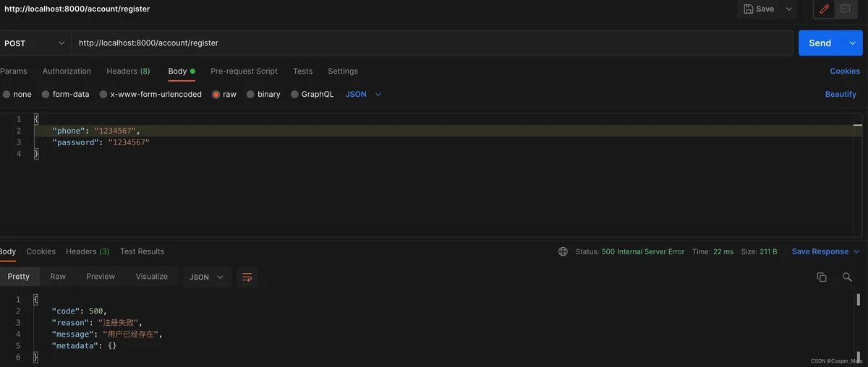
Task: Click Beautify to format the body
Action: pos(841,95)
